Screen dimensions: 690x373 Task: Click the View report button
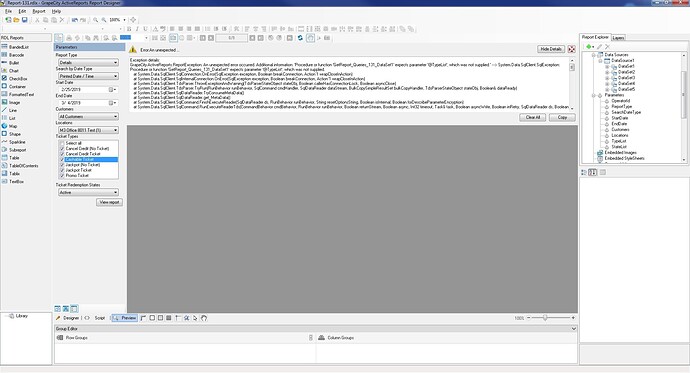coord(109,202)
